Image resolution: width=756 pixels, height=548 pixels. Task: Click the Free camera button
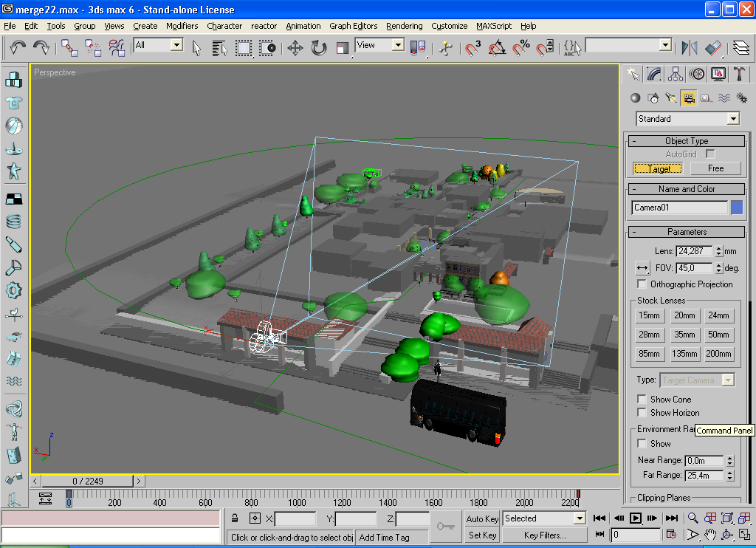pyautogui.click(x=715, y=168)
